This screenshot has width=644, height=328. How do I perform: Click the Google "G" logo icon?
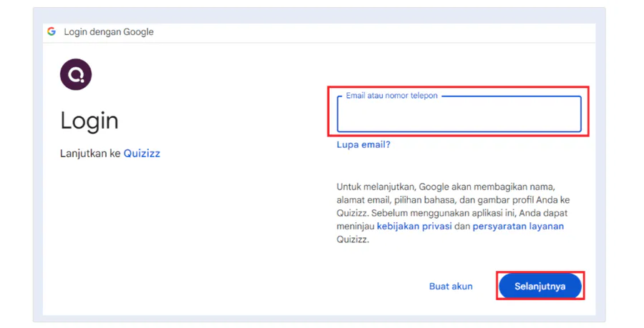[52, 31]
